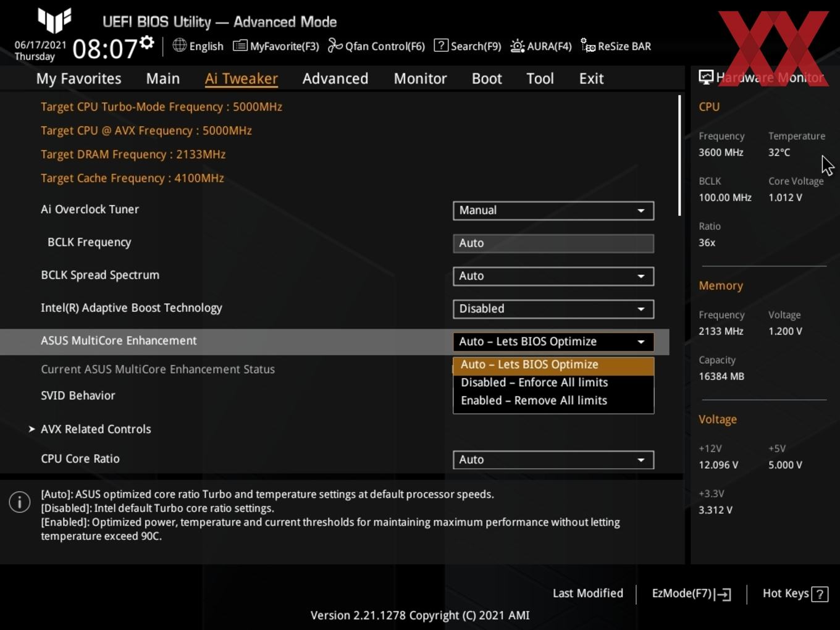Click the 3.312 V reading
The image size is (840, 630).
click(715, 510)
